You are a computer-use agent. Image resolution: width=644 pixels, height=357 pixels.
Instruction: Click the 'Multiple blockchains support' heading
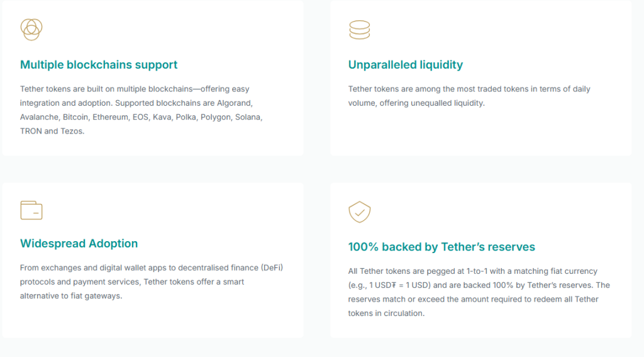[99, 65]
